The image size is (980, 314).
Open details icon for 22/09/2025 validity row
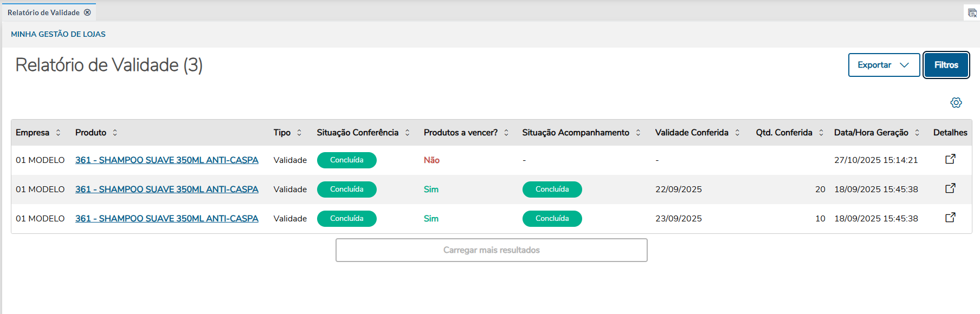click(950, 188)
